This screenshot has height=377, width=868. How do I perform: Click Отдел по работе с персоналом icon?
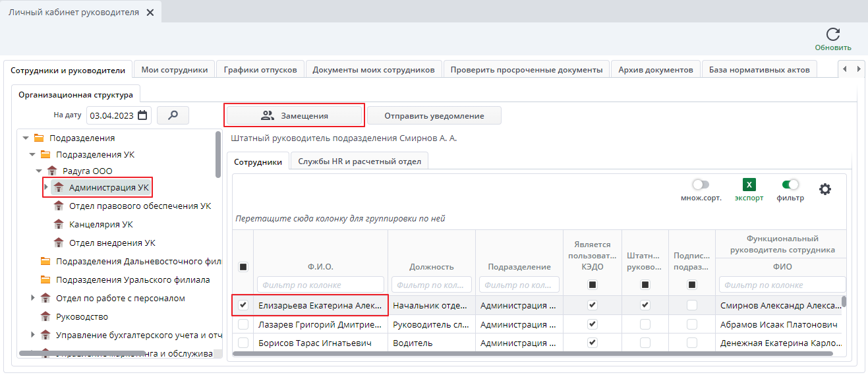(45, 299)
